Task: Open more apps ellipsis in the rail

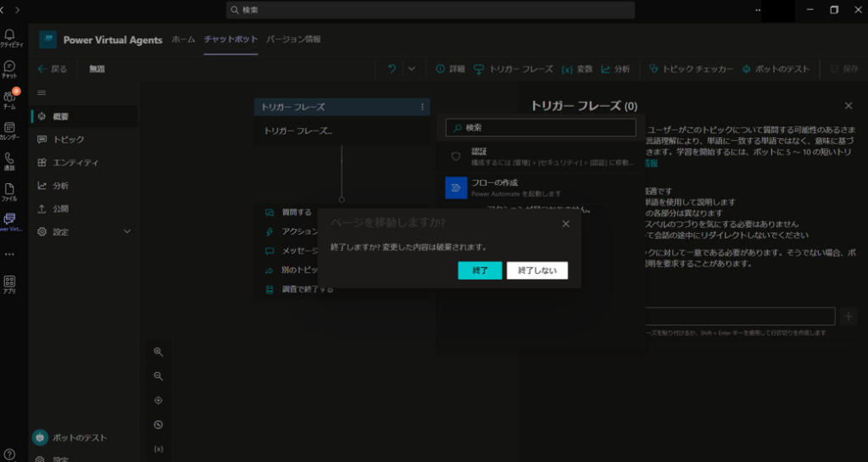Action: (9, 254)
